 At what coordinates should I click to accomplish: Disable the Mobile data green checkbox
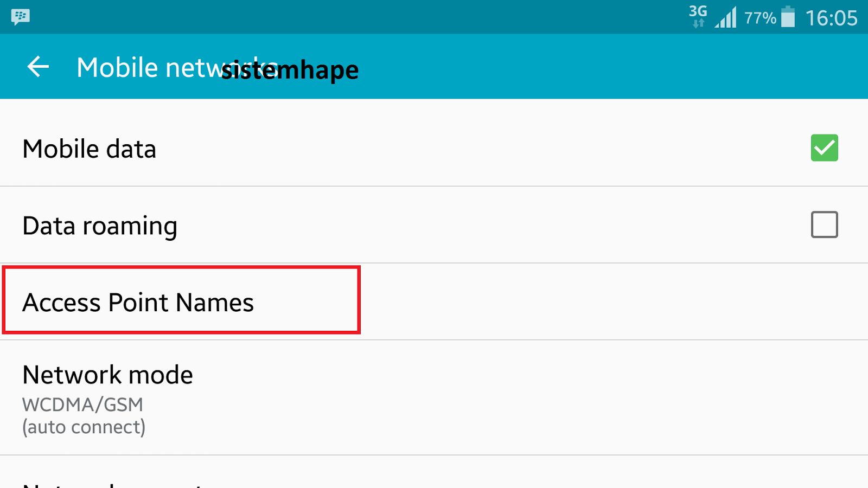[x=824, y=147]
